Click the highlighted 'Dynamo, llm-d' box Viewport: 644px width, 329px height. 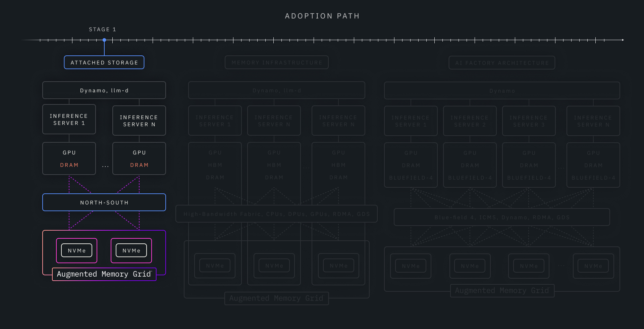coord(104,90)
